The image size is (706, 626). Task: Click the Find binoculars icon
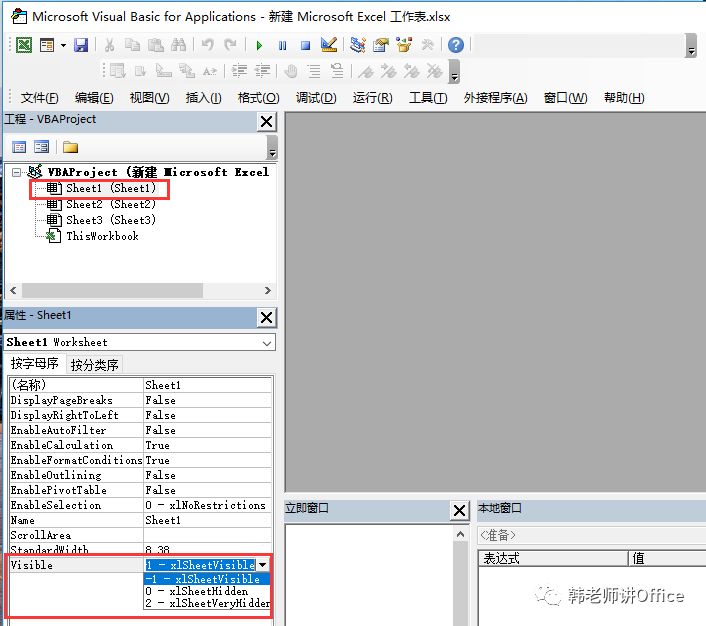coord(178,45)
